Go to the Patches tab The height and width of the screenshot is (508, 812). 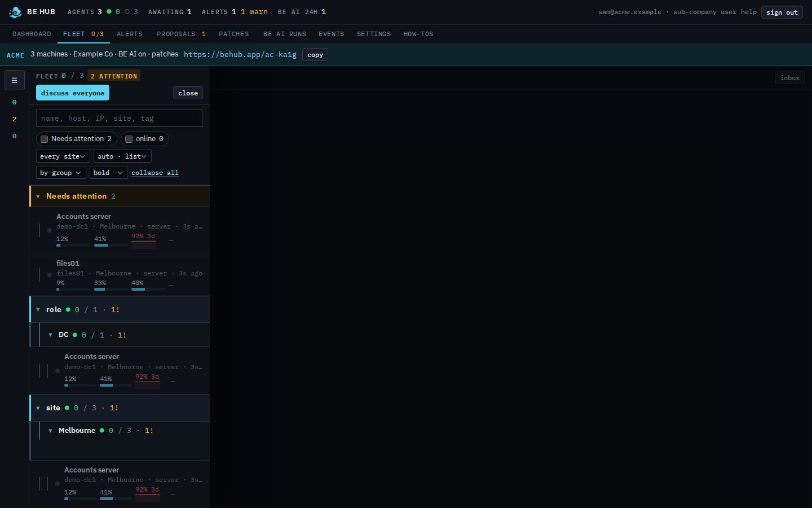[234, 34]
